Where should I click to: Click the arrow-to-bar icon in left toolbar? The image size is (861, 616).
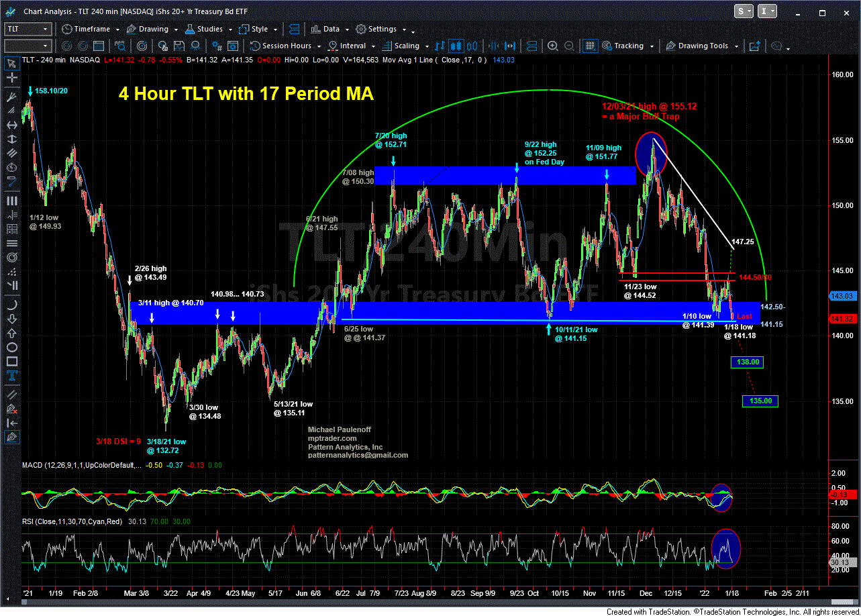tap(11, 423)
